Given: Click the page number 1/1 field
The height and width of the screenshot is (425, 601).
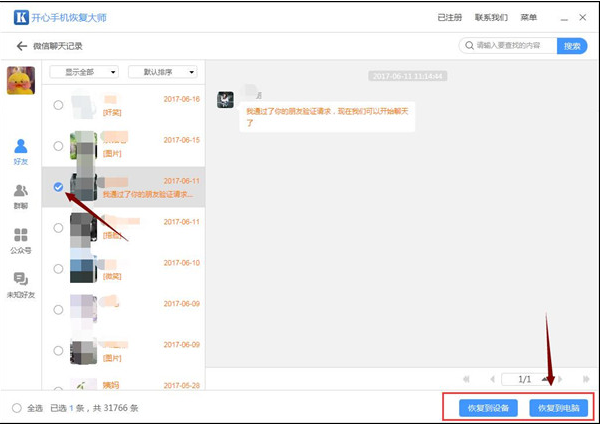Looking at the screenshot, I should point(524,379).
